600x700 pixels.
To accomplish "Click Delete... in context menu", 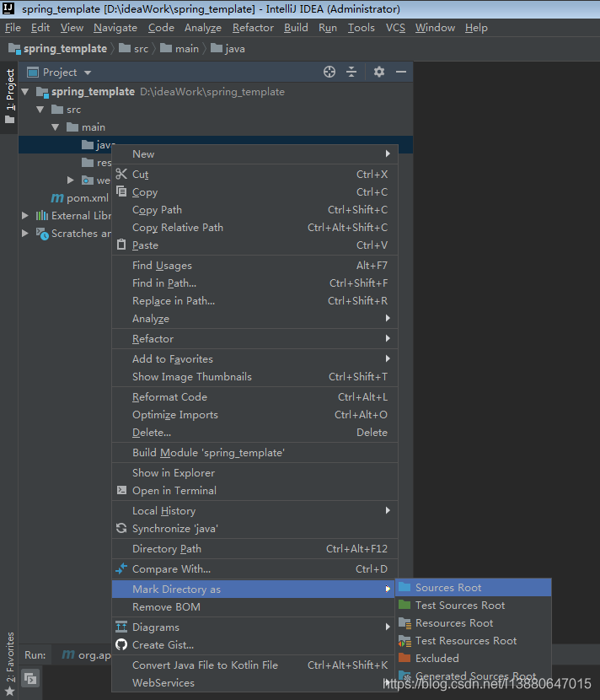I will coord(254,432).
